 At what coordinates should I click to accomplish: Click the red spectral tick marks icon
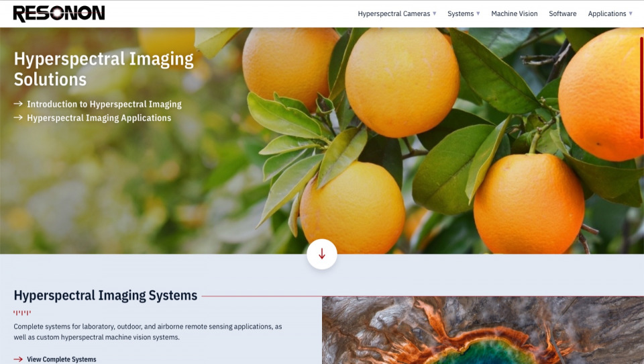pyautogui.click(x=22, y=313)
